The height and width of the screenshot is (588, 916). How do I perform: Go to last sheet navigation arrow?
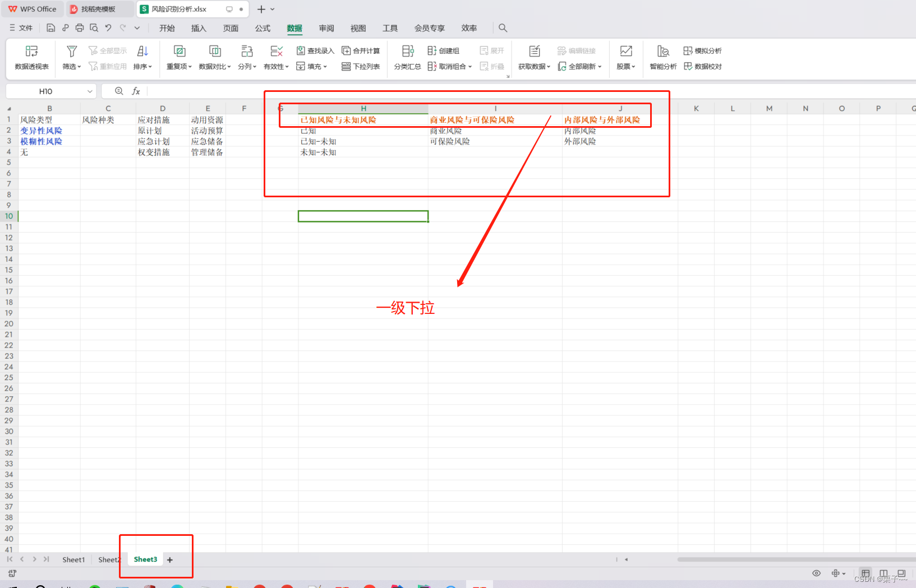click(46, 559)
